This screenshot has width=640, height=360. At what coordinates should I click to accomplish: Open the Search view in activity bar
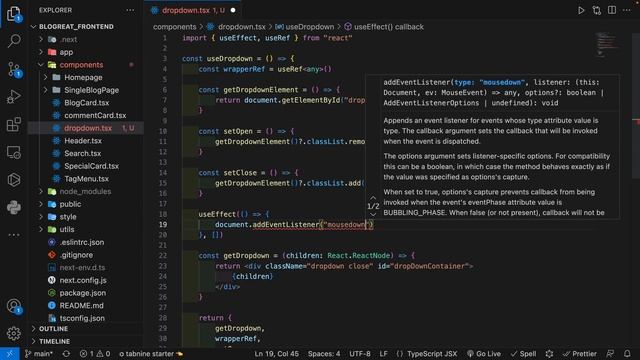pyautogui.click(x=13, y=41)
